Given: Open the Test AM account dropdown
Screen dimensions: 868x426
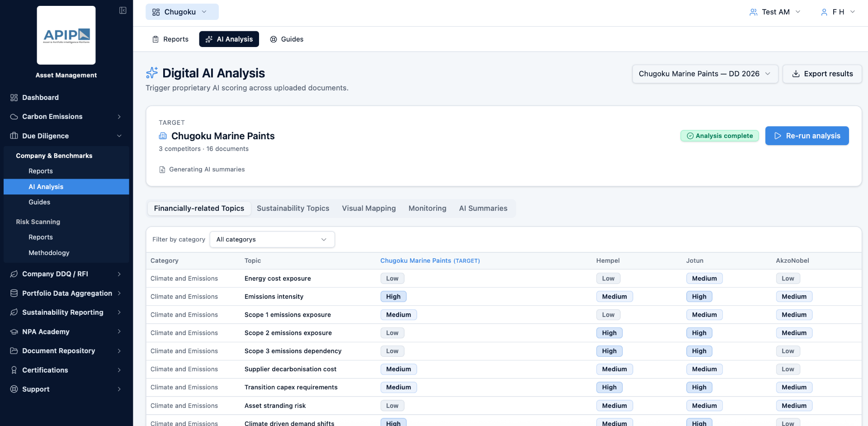Looking at the screenshot, I should pyautogui.click(x=775, y=12).
